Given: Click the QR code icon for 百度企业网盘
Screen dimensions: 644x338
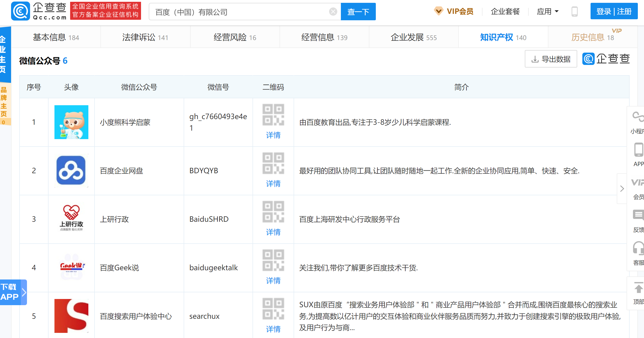Looking at the screenshot, I should pyautogui.click(x=273, y=163).
